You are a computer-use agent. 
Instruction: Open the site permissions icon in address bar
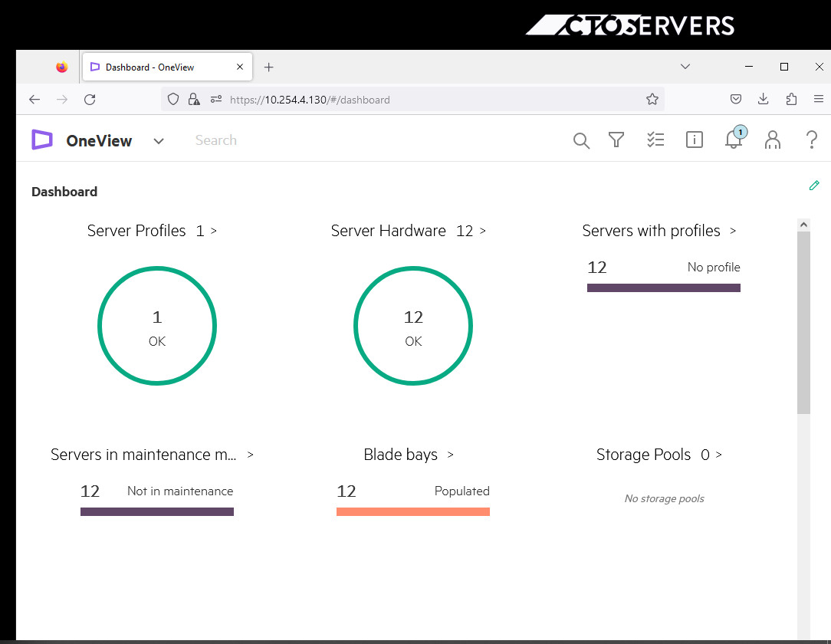[215, 100]
